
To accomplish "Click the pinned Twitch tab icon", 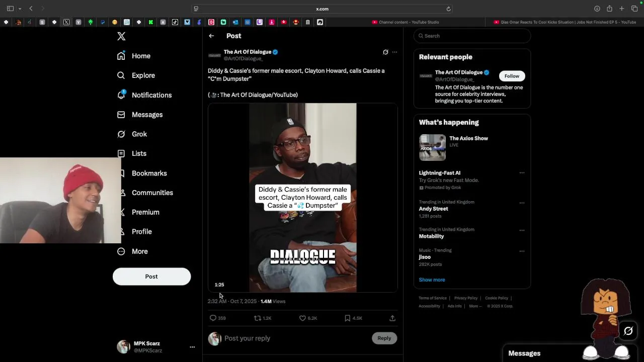I will 260,22.
